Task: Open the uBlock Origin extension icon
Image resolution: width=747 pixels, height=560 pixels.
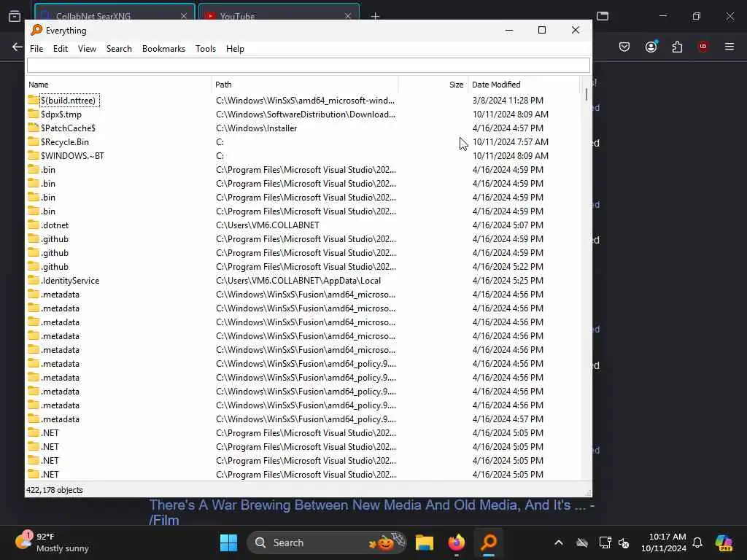Action: [x=703, y=47]
